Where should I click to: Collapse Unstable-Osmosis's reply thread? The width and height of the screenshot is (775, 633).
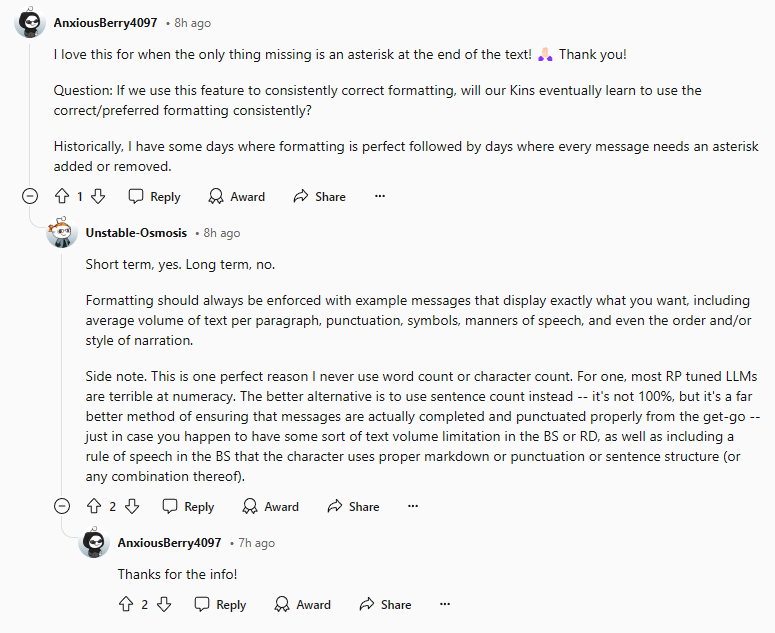coord(62,506)
